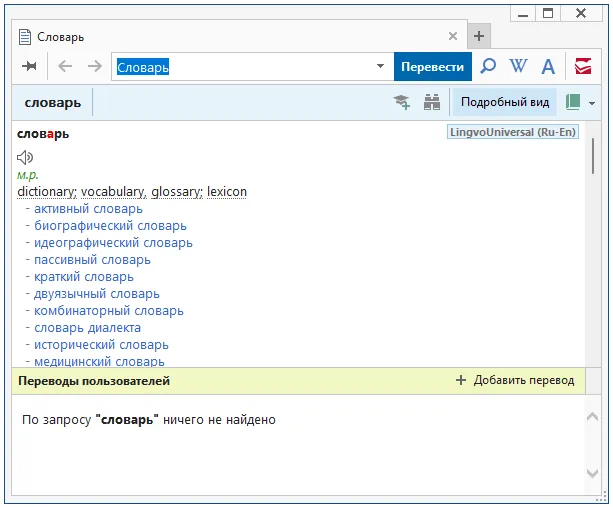Screen dimensions: 613x507
Task: Open активный словарь link
Action: tap(88, 209)
